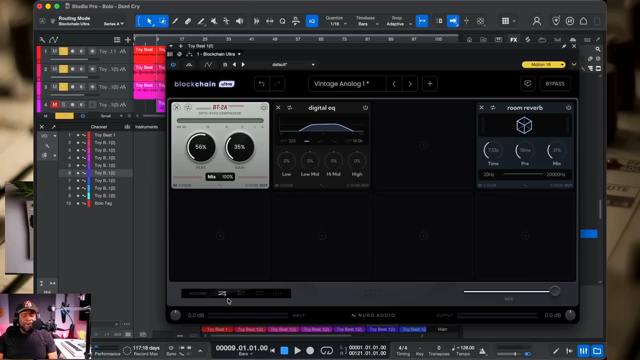Click the plus button next to the preset

pos(429,84)
